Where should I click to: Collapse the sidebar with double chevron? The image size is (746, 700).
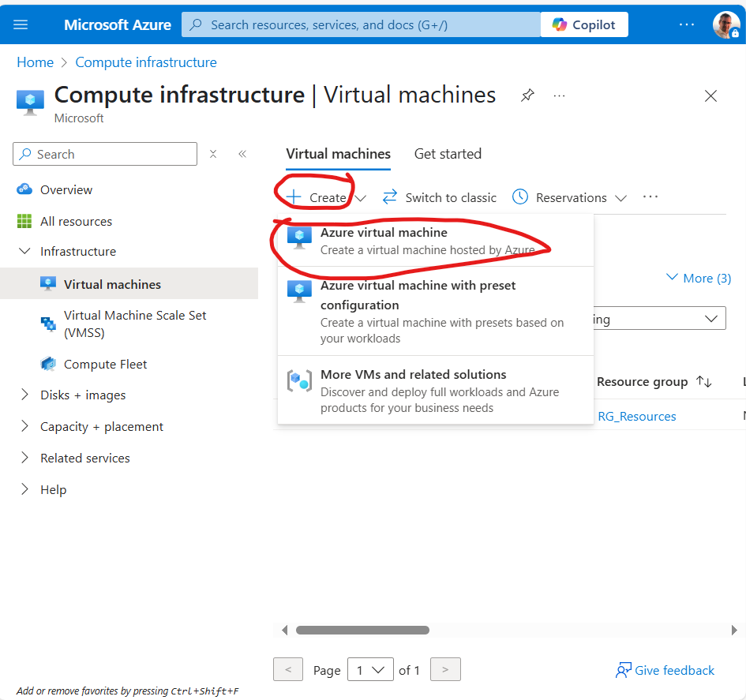pos(242,154)
